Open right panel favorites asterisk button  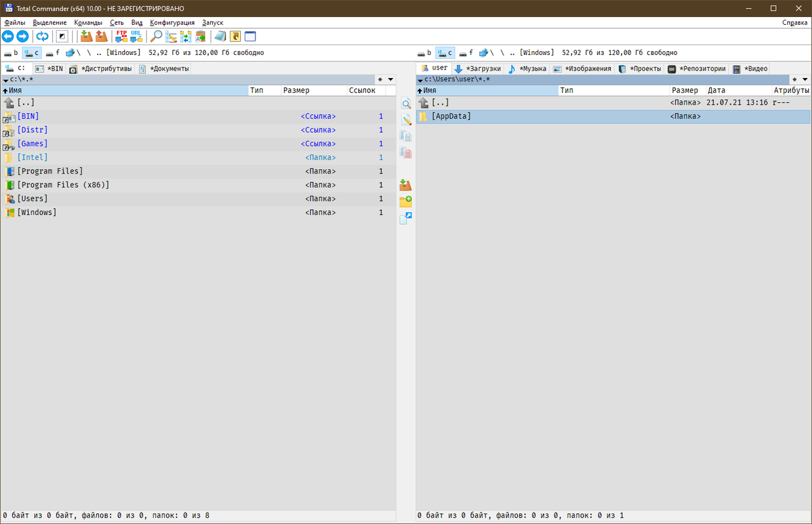pos(795,80)
